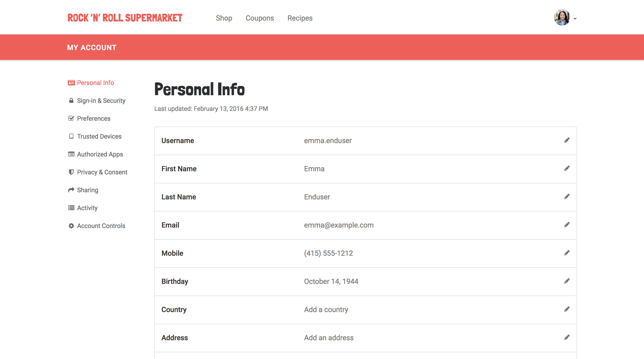Open Account Controls with gear icon
Image resolution: width=644 pixels, height=359 pixels.
tap(101, 226)
